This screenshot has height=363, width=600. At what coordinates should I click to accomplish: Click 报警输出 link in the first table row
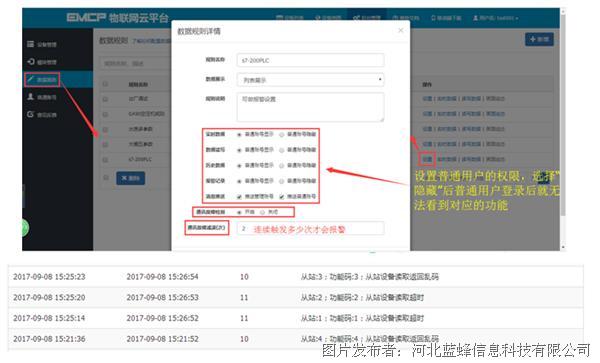click(496, 99)
